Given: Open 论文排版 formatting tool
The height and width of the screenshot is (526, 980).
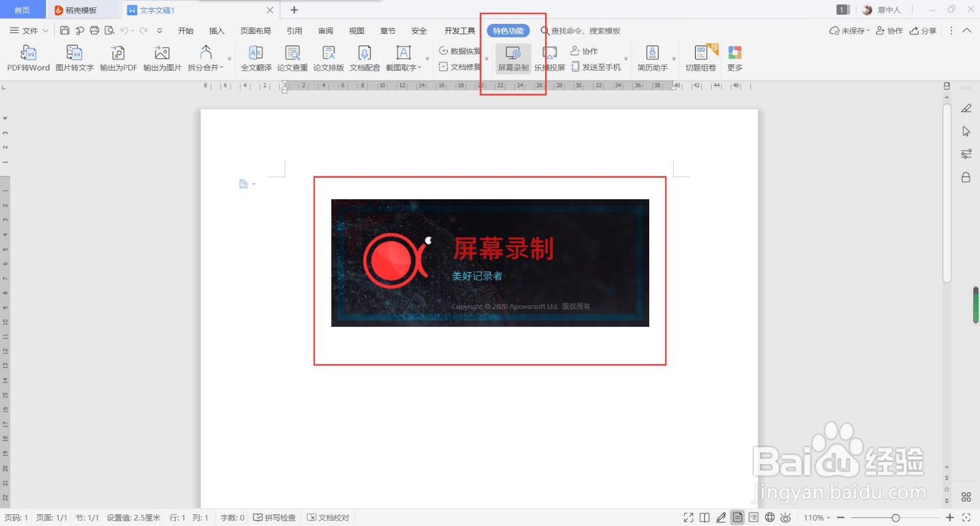Looking at the screenshot, I should pos(328,59).
